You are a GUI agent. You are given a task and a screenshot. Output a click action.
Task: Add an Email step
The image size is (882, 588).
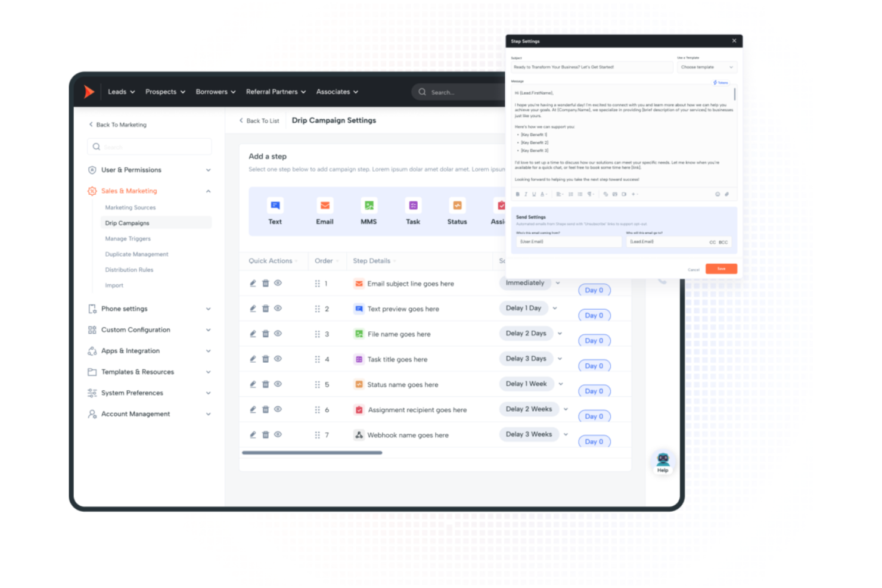pyautogui.click(x=325, y=206)
